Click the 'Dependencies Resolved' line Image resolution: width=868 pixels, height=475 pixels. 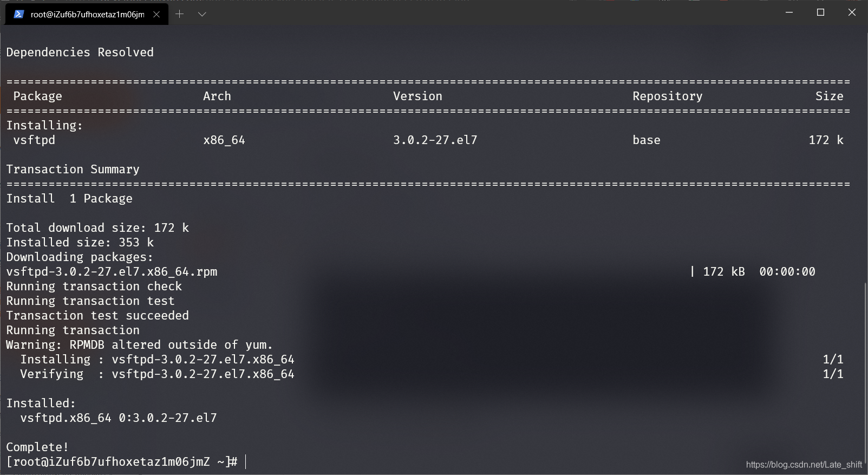pyautogui.click(x=80, y=53)
